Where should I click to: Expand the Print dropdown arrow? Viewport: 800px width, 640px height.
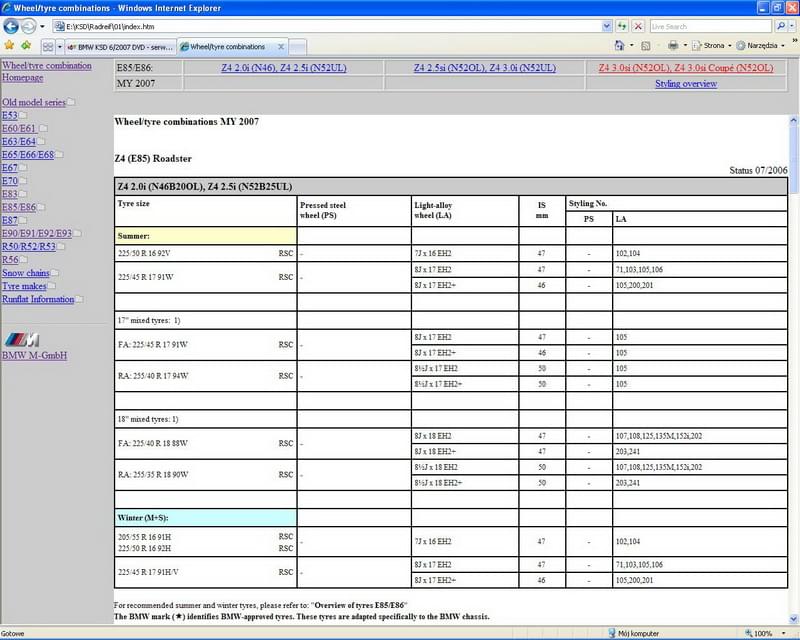[685, 46]
